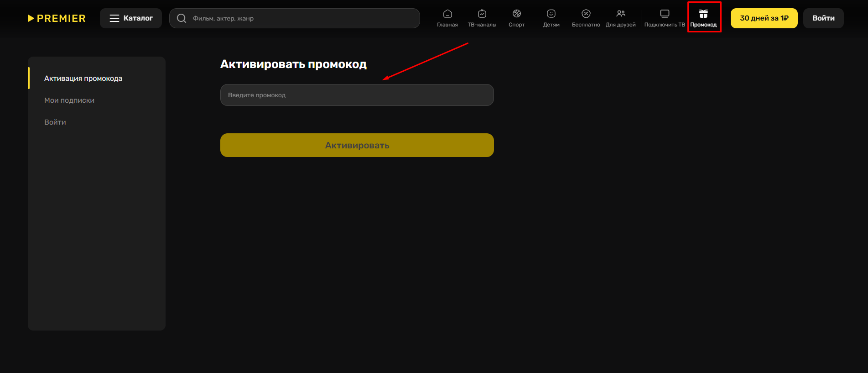Click the Активировать промокод heading

(x=293, y=64)
